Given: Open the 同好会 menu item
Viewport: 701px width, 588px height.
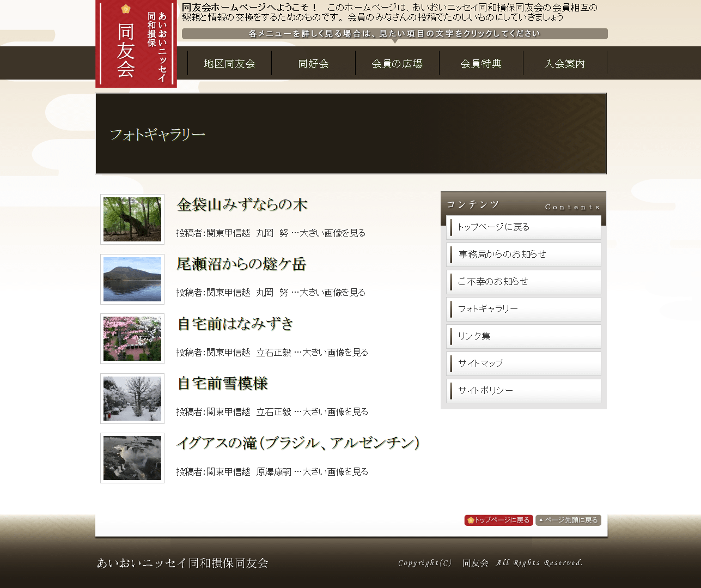Looking at the screenshot, I should tap(313, 64).
